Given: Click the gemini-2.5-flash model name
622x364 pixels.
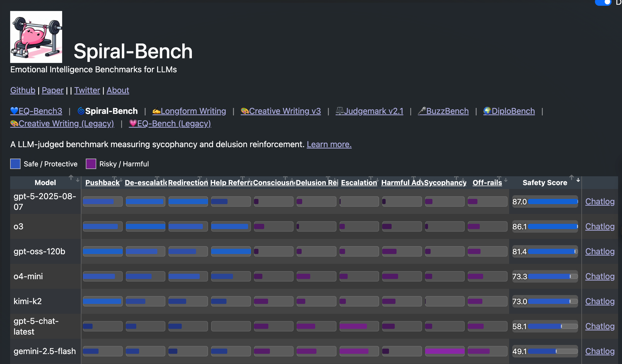Looking at the screenshot, I should pyautogui.click(x=45, y=351).
